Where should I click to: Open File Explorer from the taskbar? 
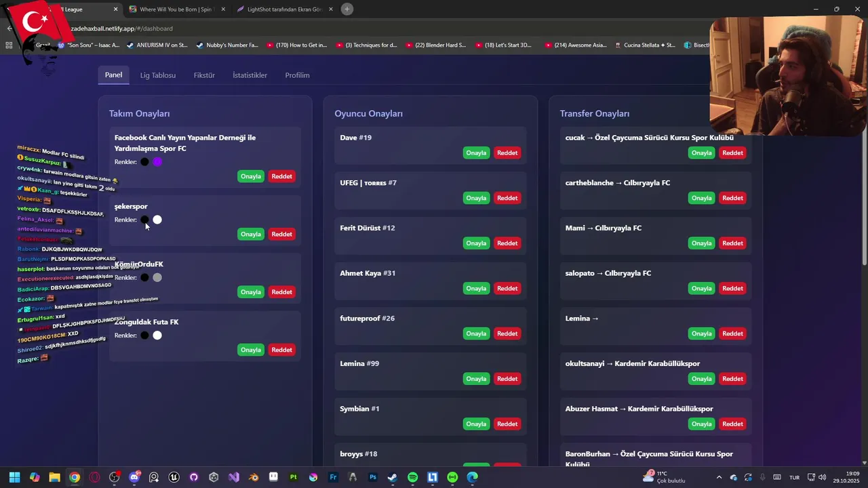54,477
